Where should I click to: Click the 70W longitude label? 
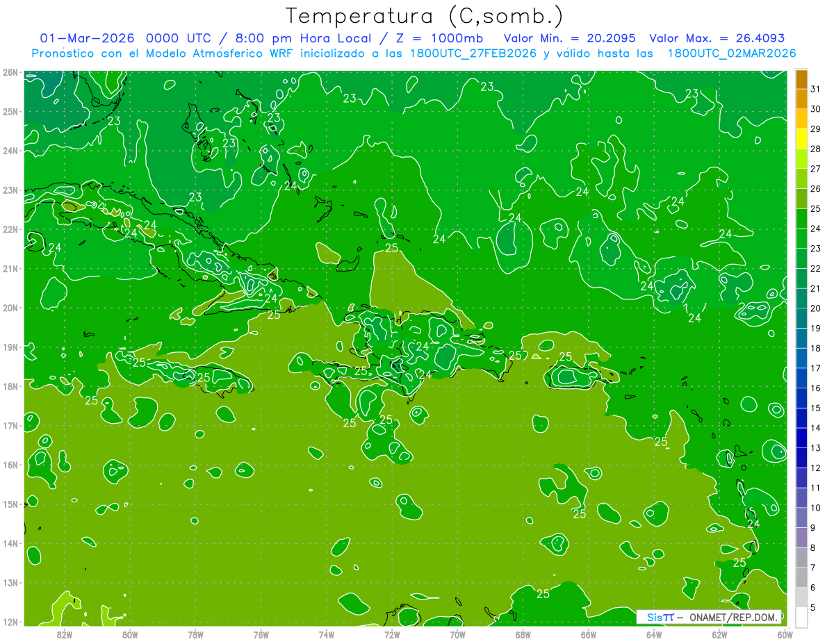point(457,634)
